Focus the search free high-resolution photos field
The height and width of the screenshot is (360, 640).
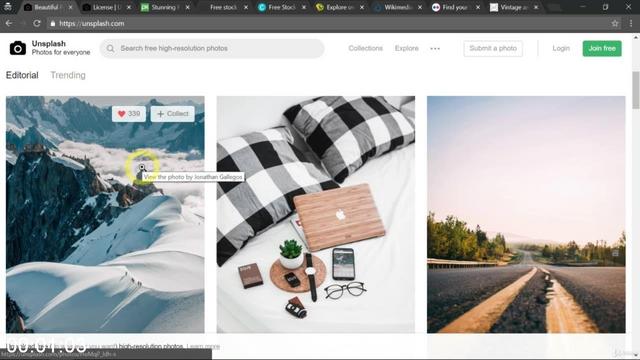pos(212,49)
